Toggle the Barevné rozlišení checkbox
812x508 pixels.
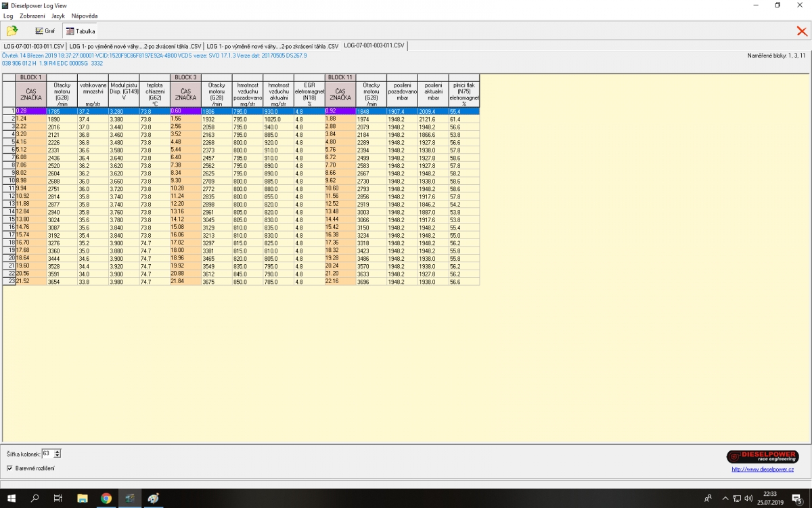click(9, 468)
